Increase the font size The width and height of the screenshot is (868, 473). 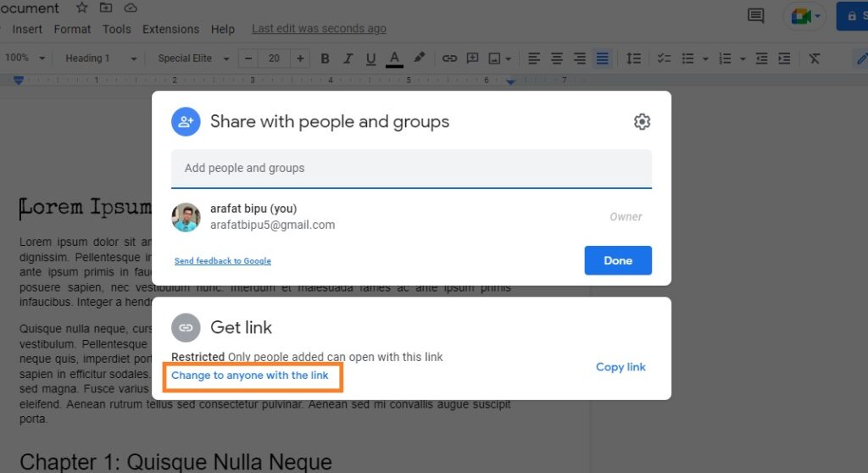pos(300,58)
